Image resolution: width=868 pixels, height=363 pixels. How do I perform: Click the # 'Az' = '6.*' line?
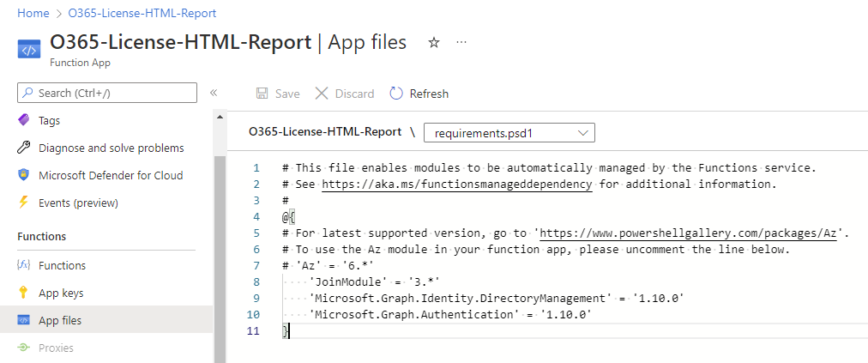[x=327, y=266]
